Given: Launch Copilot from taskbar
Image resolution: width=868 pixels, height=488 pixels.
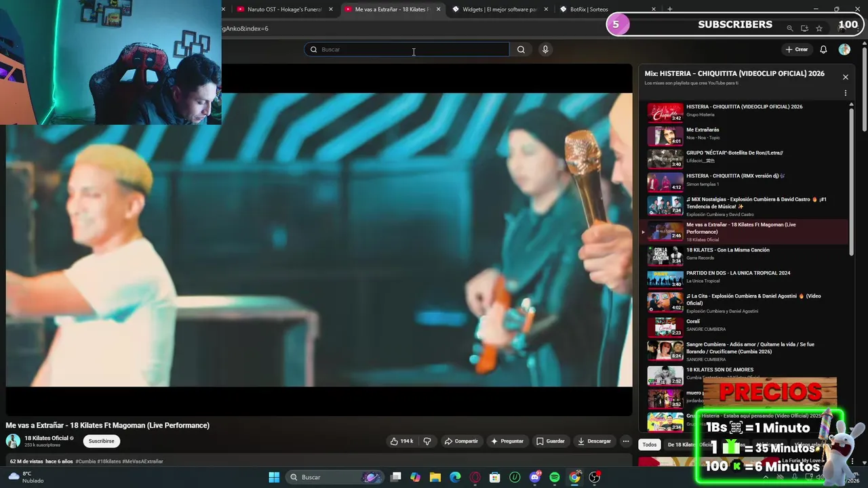Looking at the screenshot, I should tap(416, 477).
